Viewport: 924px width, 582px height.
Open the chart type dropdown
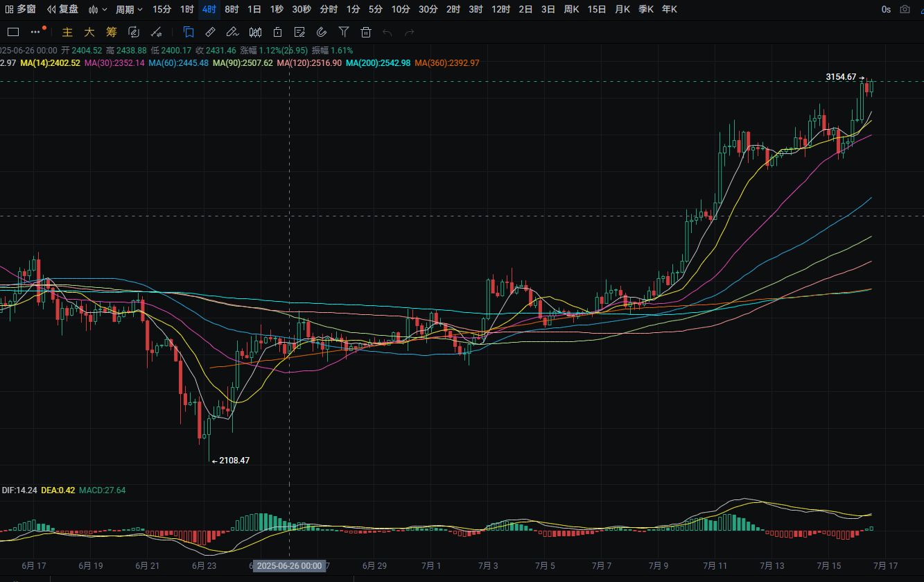click(x=98, y=10)
